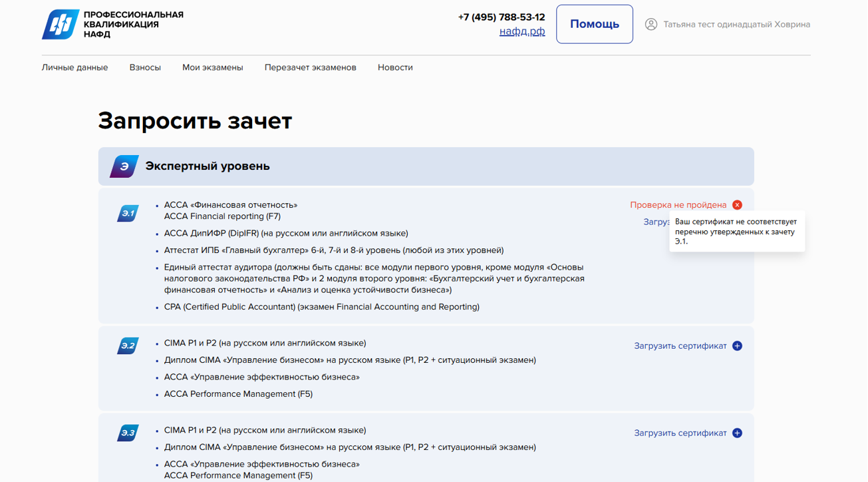The width and height of the screenshot is (868, 482).
Task: Click the tooltip about certificate mismatch
Action: coord(737,232)
